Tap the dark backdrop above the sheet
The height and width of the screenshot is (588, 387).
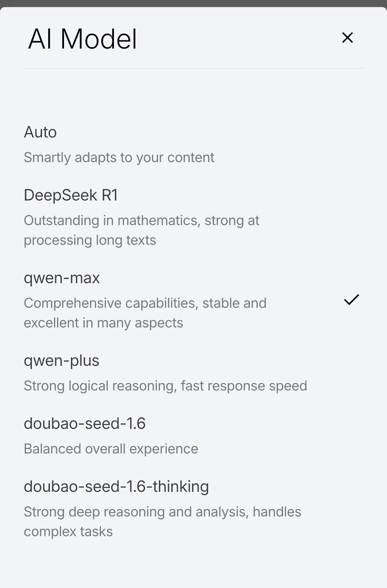point(193,3)
